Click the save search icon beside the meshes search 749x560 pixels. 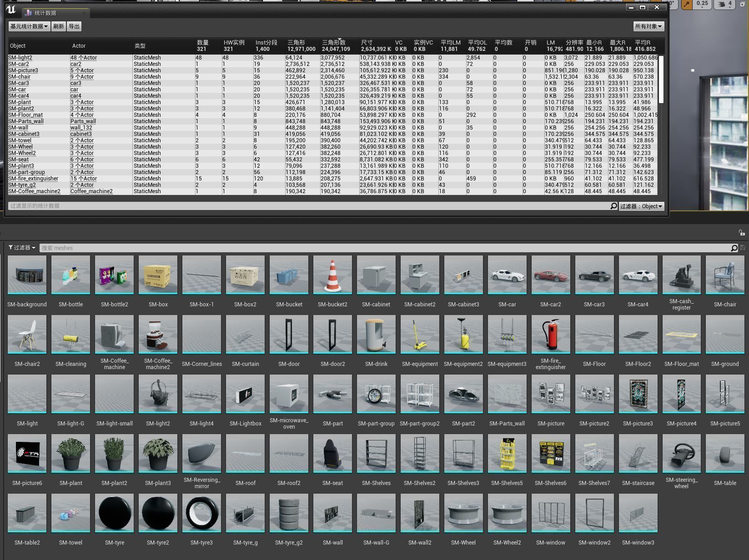743,248
